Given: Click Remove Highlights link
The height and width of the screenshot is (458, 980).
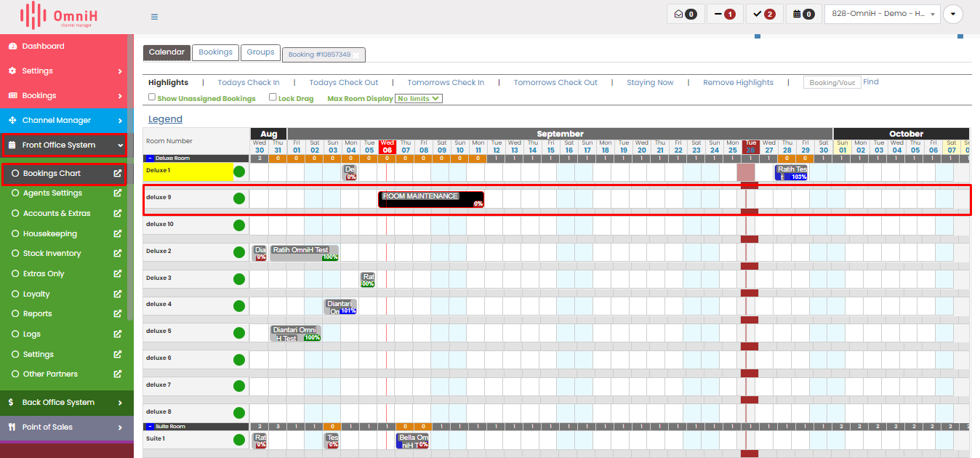Looking at the screenshot, I should (738, 83).
